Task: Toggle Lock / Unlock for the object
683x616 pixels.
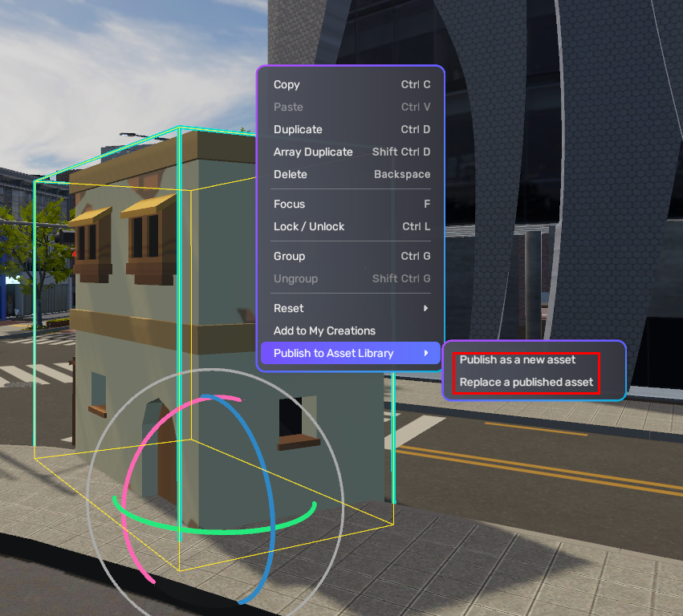Action: click(x=309, y=227)
